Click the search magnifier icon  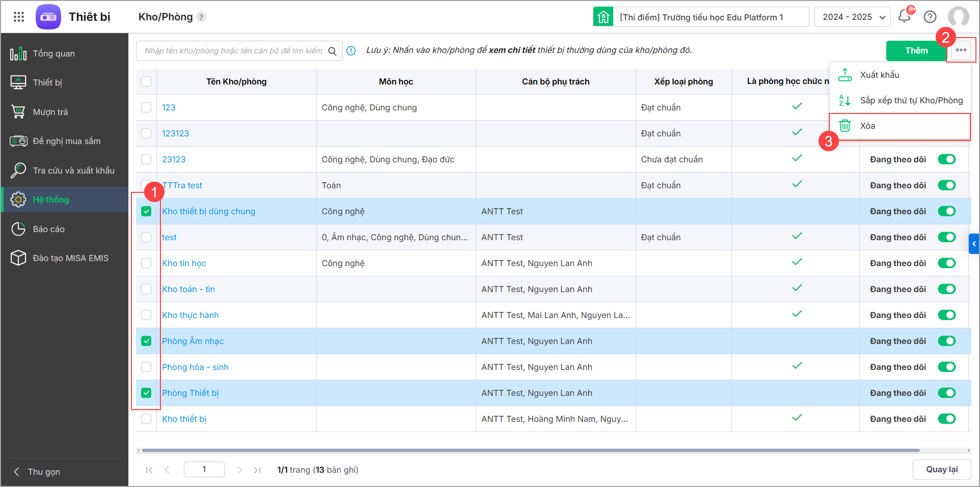(332, 51)
